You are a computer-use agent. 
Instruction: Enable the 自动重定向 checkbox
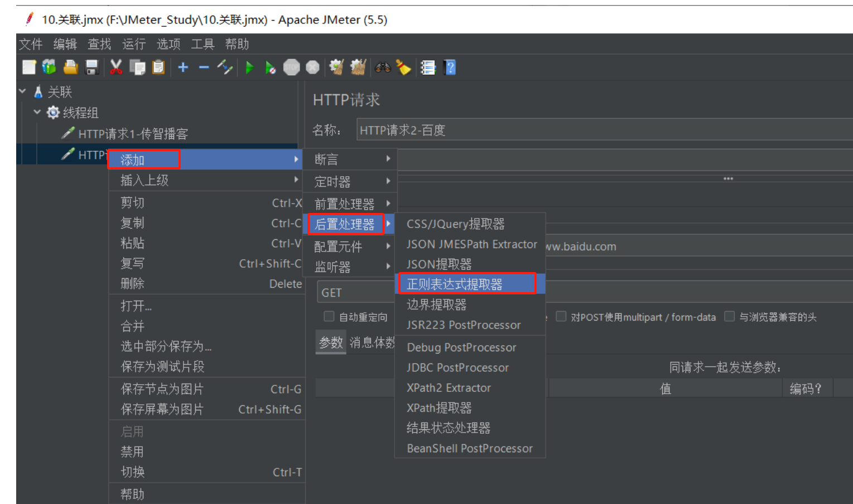click(329, 317)
